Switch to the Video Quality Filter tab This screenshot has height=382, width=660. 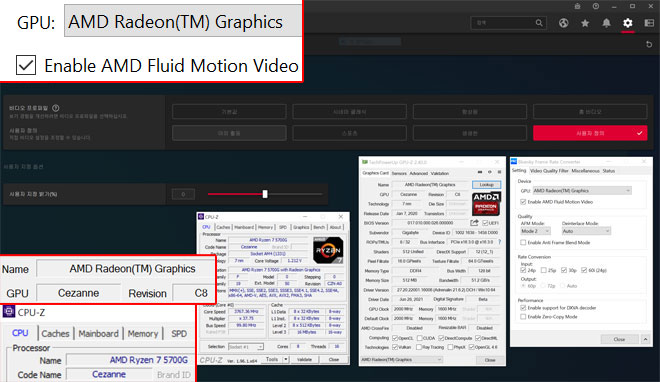click(549, 171)
